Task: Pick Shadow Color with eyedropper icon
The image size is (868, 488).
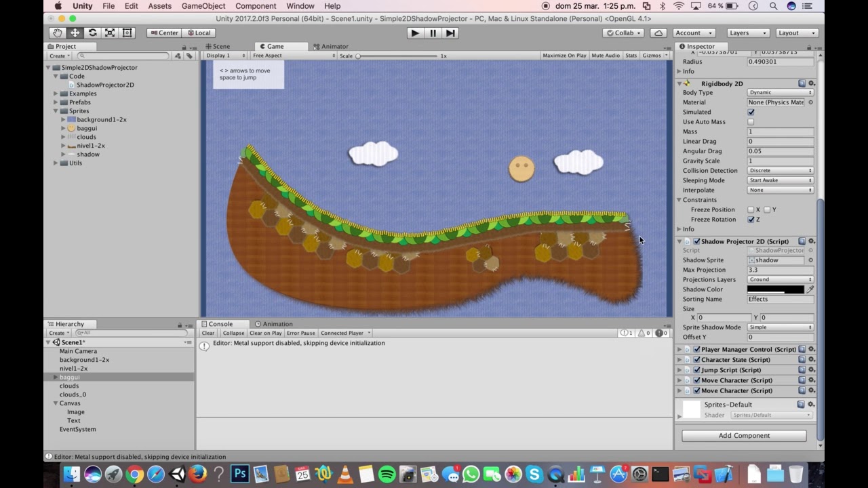Action: (x=810, y=289)
